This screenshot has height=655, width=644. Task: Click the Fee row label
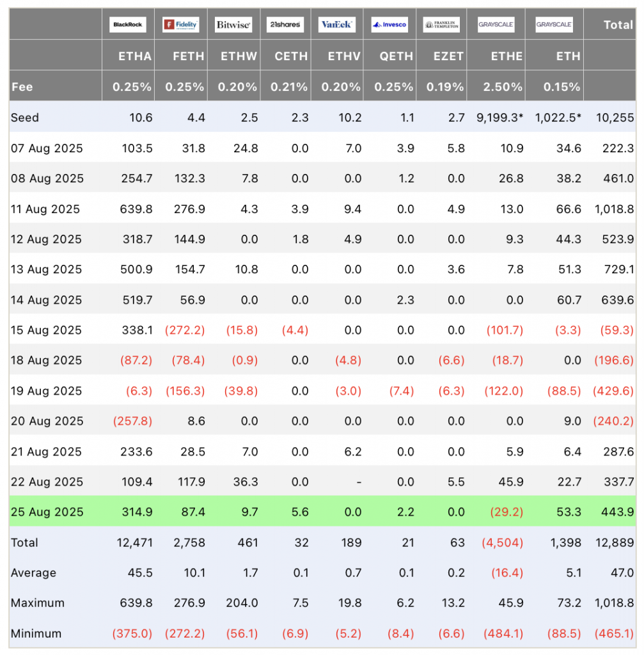[x=22, y=87]
